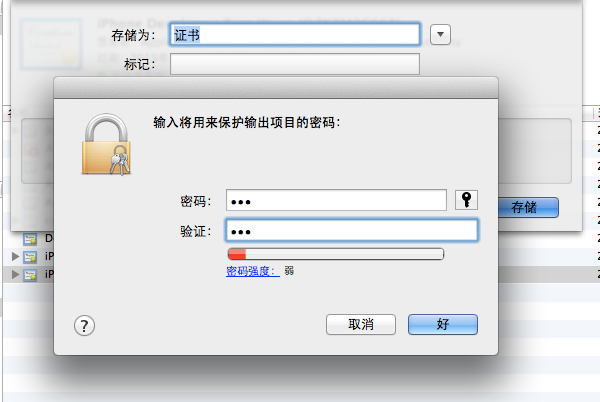Click the password dialog's gray title bar

coord(276,88)
